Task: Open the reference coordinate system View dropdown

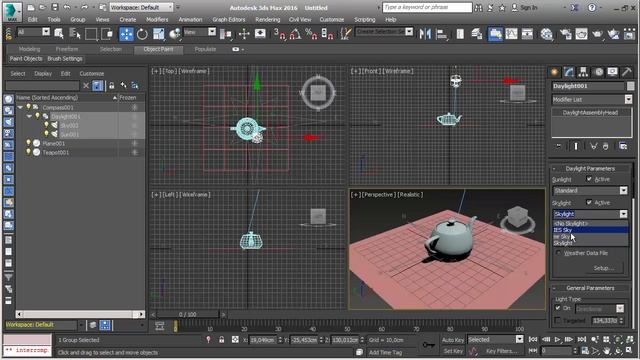Action: pos(200,32)
